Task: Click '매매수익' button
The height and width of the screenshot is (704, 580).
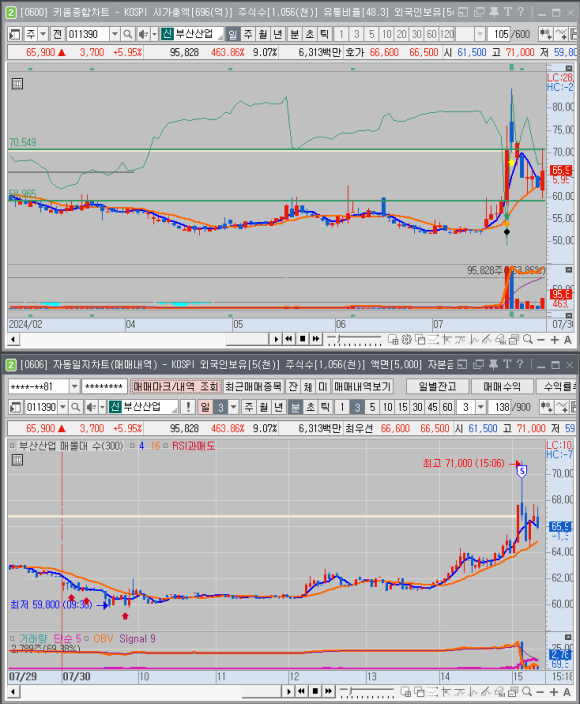Action: tap(502, 386)
